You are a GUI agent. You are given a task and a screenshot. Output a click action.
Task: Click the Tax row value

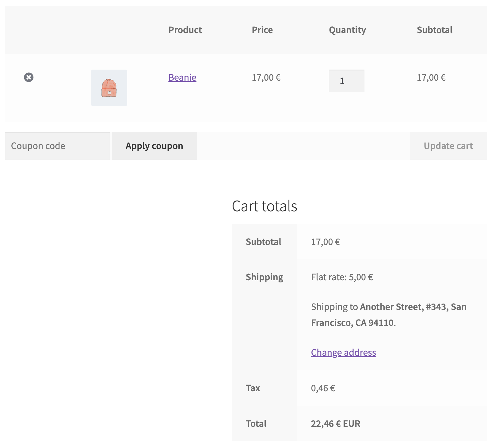pos(322,388)
